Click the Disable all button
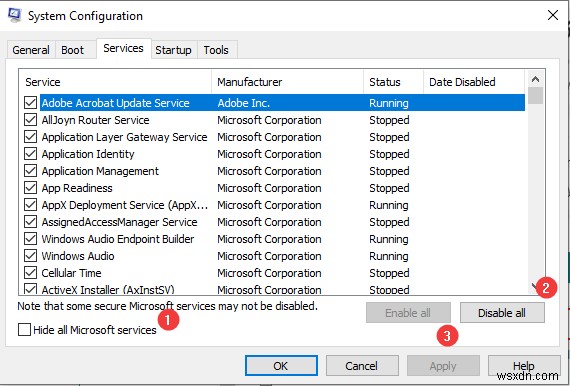The height and width of the screenshot is (386, 570). point(502,313)
